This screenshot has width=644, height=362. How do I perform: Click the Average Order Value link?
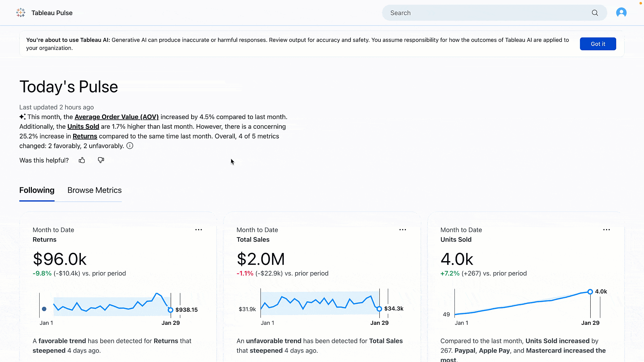(x=116, y=117)
